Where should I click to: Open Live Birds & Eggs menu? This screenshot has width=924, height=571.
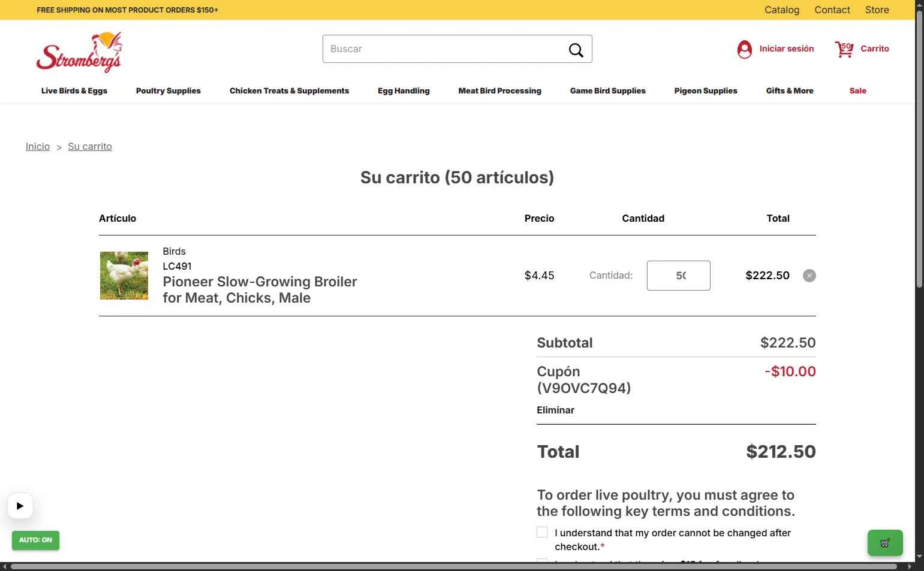tap(74, 91)
